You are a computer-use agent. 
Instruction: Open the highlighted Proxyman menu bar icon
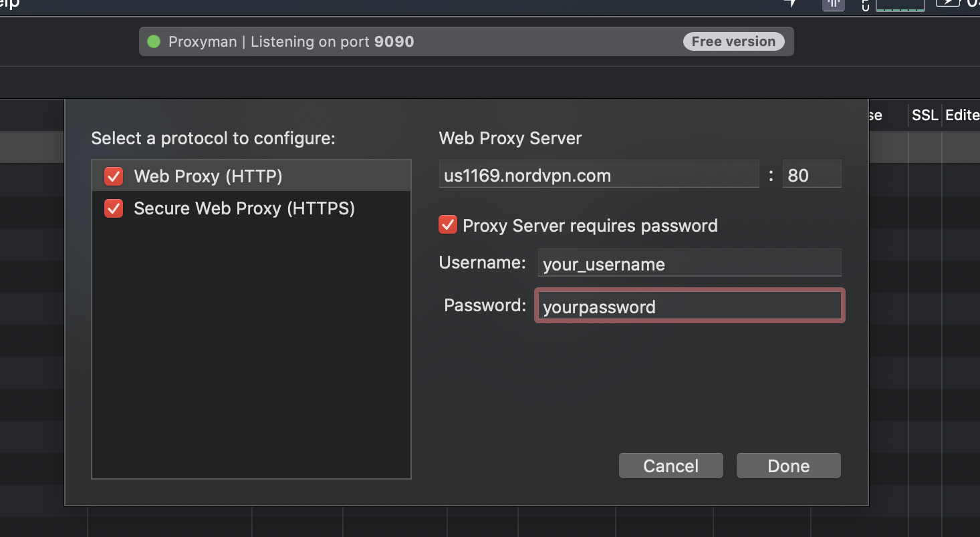[x=833, y=4]
